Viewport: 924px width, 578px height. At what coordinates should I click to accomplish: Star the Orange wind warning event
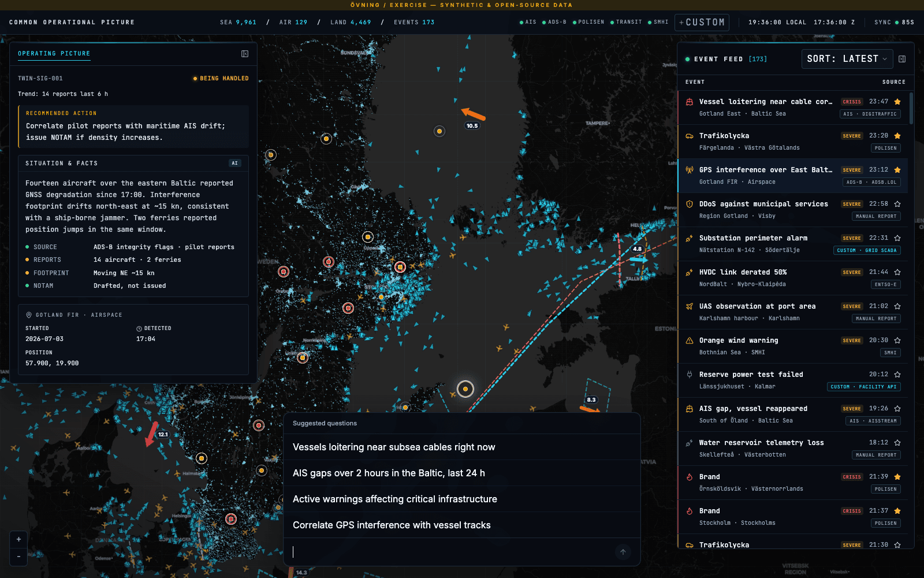click(x=897, y=340)
